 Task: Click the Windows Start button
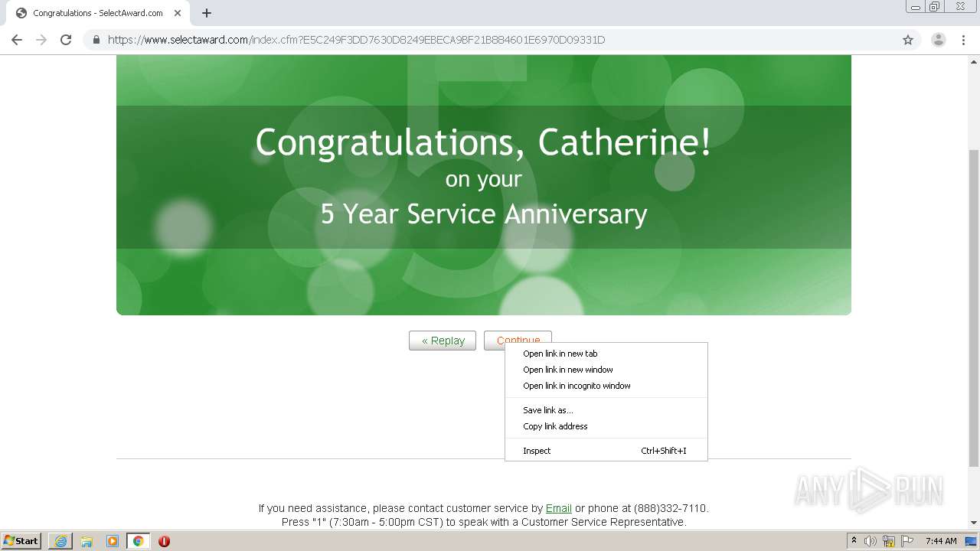[21, 540]
